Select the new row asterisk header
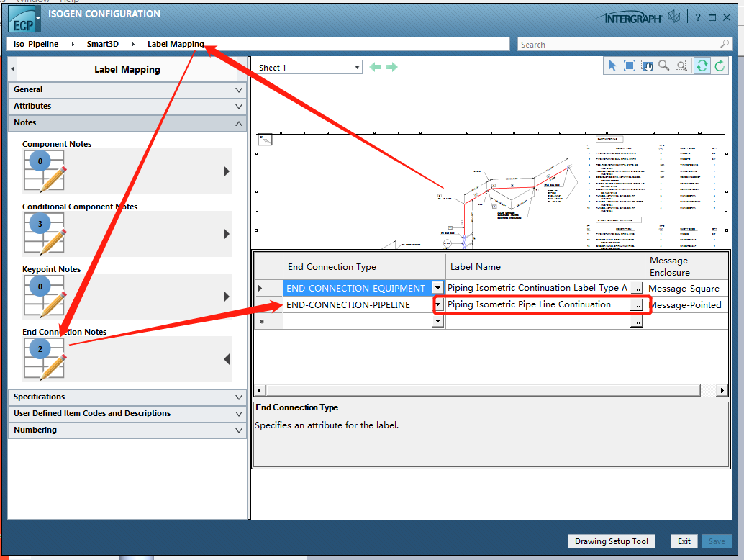Image resolution: width=744 pixels, height=560 pixels. pyautogui.click(x=268, y=321)
